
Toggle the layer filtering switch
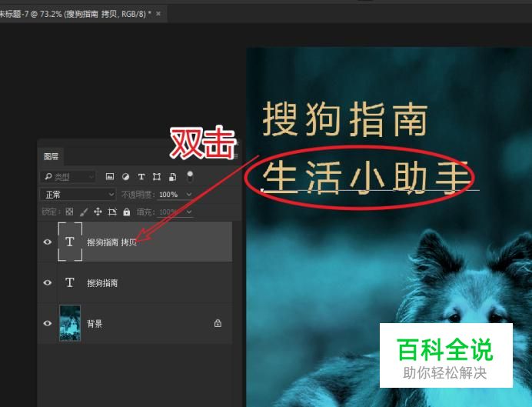[x=190, y=176]
